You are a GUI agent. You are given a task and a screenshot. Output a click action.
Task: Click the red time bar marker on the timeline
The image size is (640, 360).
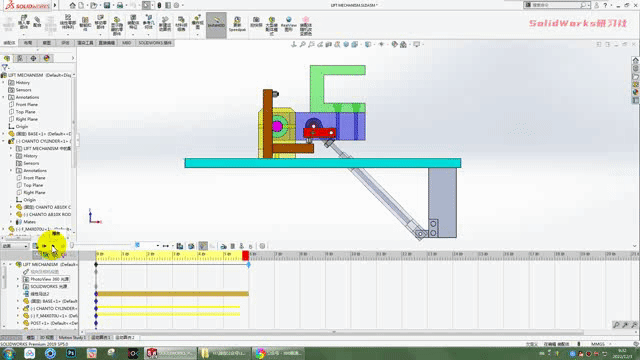(x=245, y=256)
